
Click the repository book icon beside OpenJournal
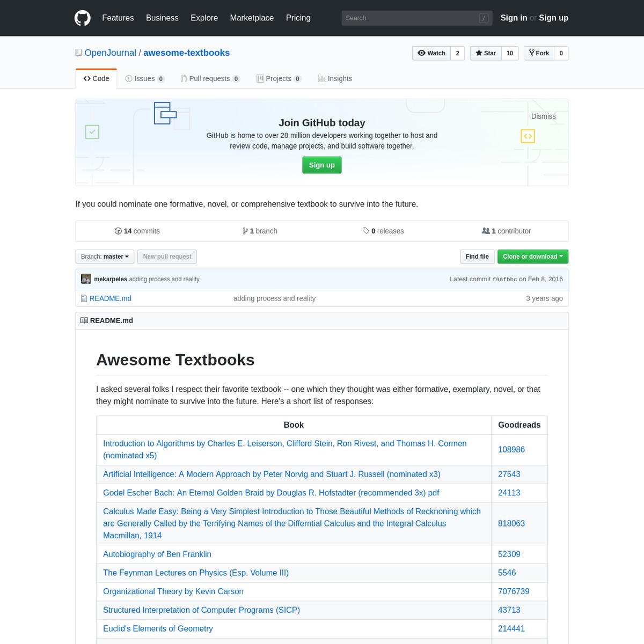pyautogui.click(x=79, y=53)
